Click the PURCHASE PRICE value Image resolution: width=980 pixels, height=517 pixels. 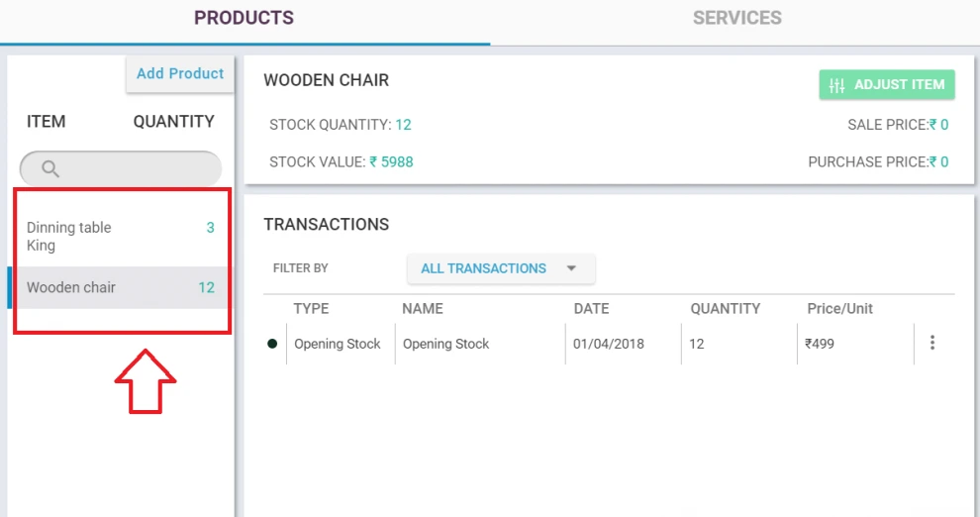click(938, 161)
